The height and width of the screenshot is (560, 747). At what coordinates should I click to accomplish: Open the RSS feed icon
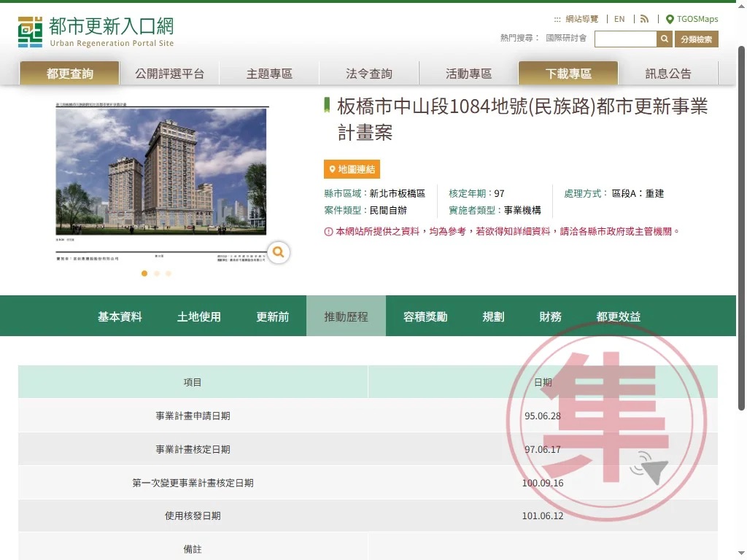[645, 19]
